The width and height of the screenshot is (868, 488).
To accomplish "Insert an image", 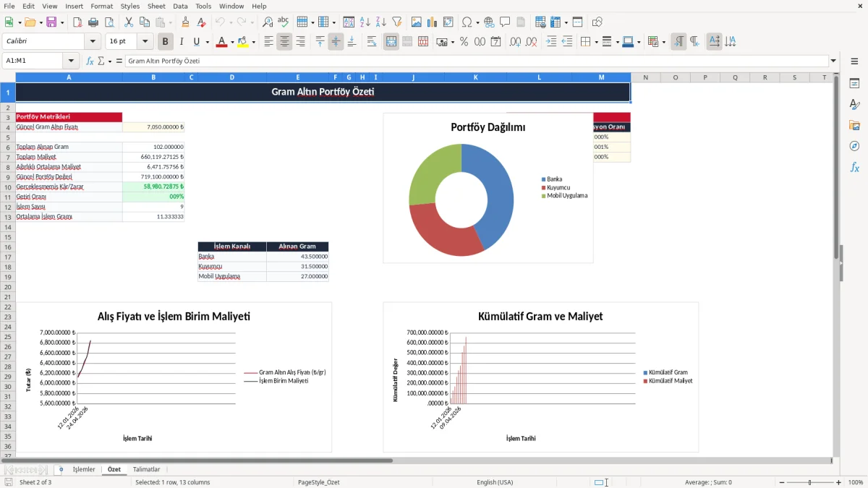I will coord(416,22).
